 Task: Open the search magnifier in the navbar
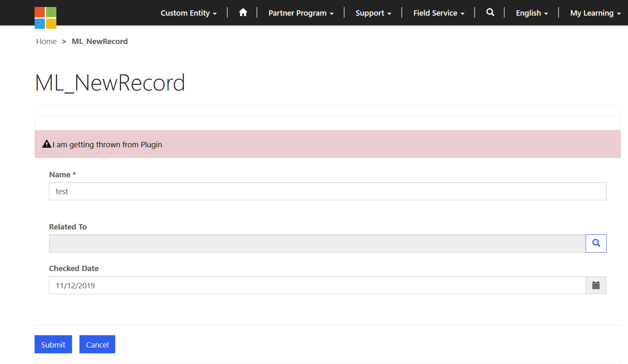pyautogui.click(x=490, y=12)
